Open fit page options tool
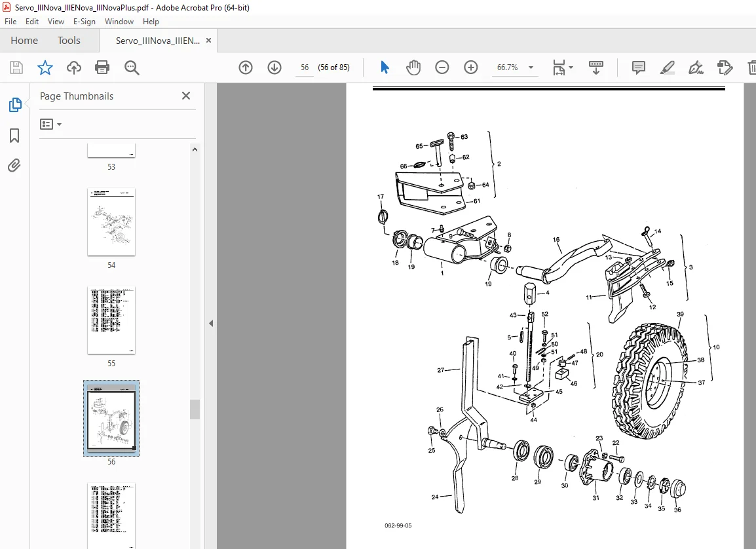 point(559,67)
